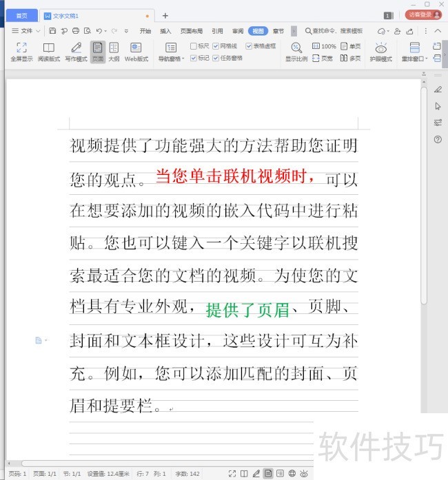Click the pen icon in right sidebar
Image resolution: width=448 pixels, height=480 pixels.
coord(438,90)
